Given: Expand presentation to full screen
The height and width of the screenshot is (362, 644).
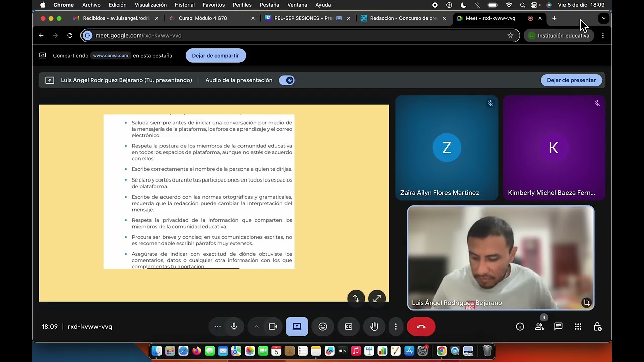Looking at the screenshot, I should tap(377, 298).
